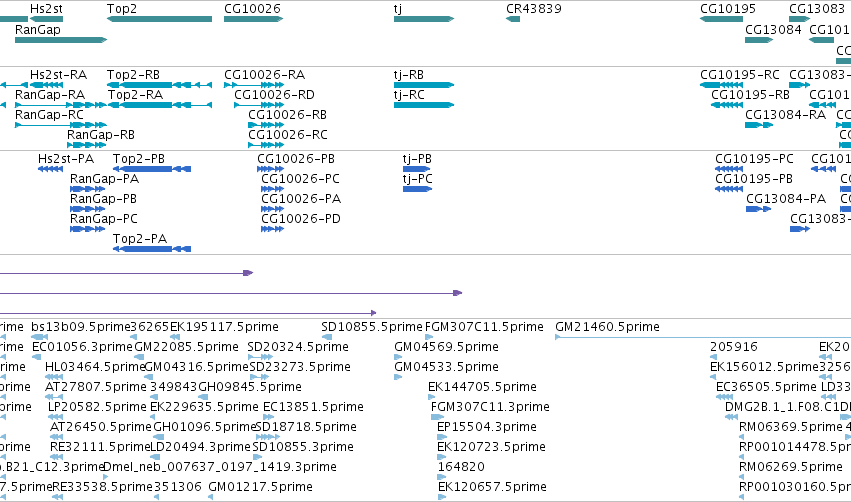Click the tj-RB transcript label

click(409, 74)
